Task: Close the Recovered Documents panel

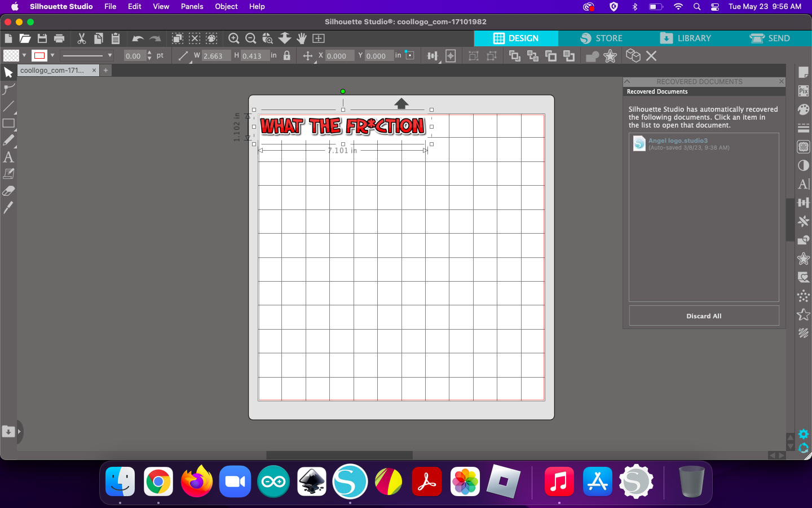Action: coord(782,81)
